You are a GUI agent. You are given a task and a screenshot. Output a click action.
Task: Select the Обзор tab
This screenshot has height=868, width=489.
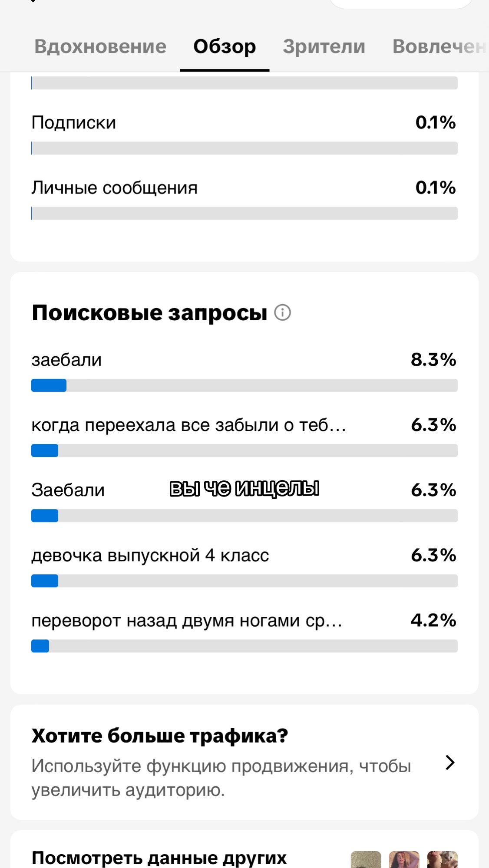coord(225,46)
